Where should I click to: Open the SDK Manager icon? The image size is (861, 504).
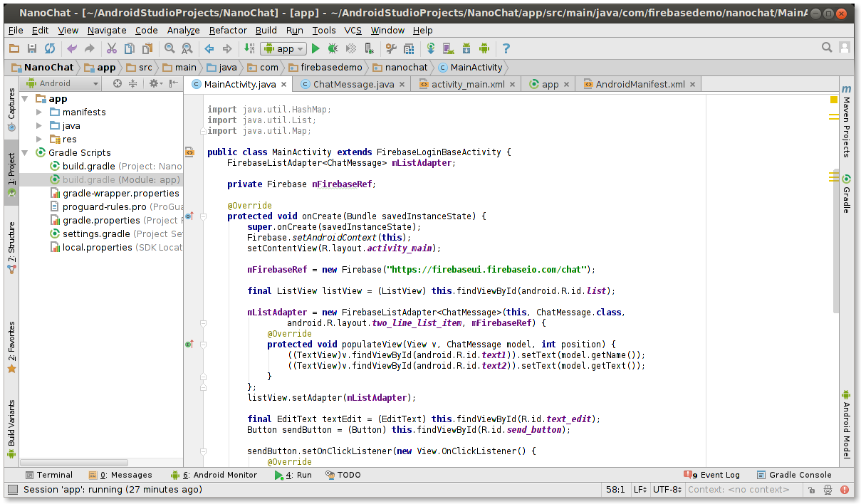click(x=466, y=48)
